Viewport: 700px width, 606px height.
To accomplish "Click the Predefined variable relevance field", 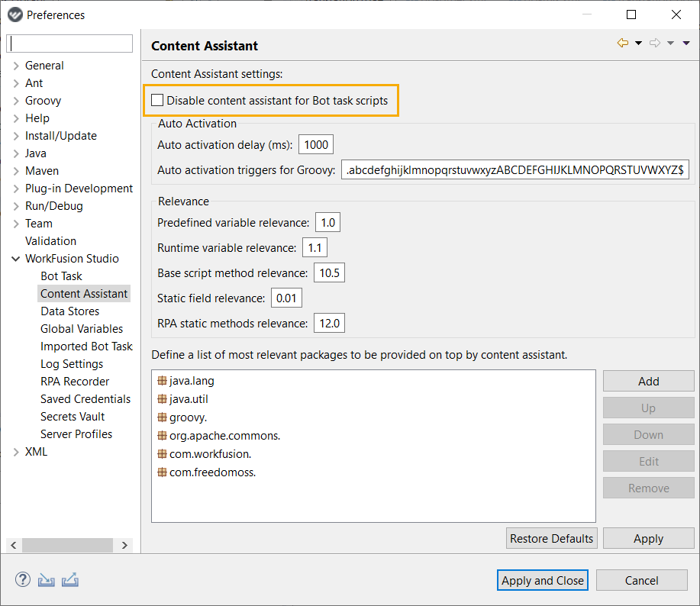I will pos(327,223).
